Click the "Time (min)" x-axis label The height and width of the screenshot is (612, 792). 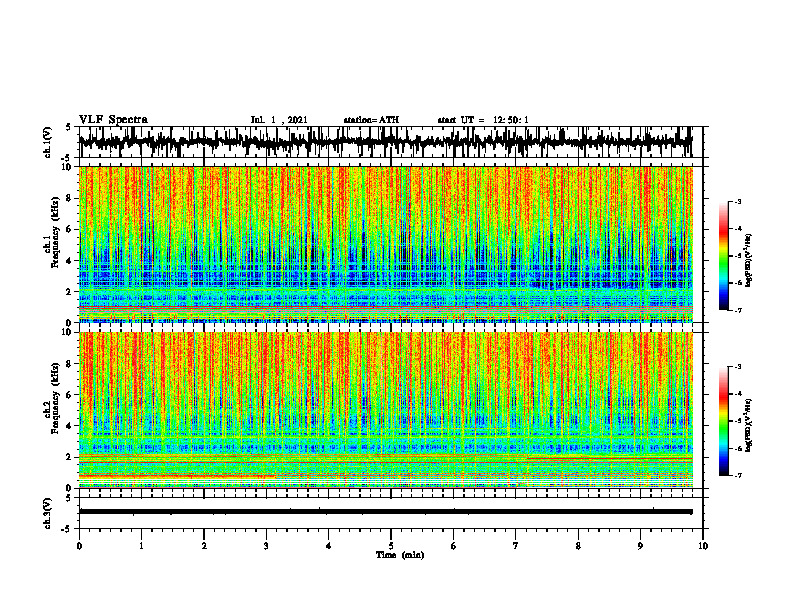coord(400,555)
